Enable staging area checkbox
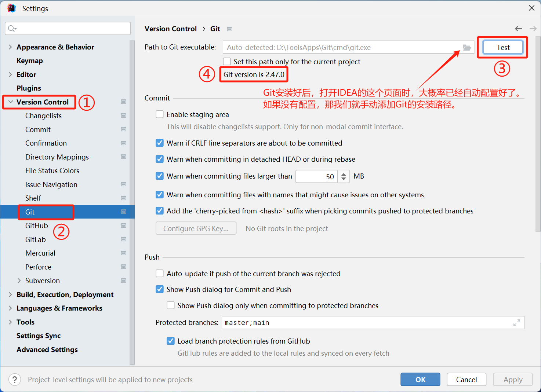Viewport: 541px width, 392px height. pyautogui.click(x=160, y=114)
